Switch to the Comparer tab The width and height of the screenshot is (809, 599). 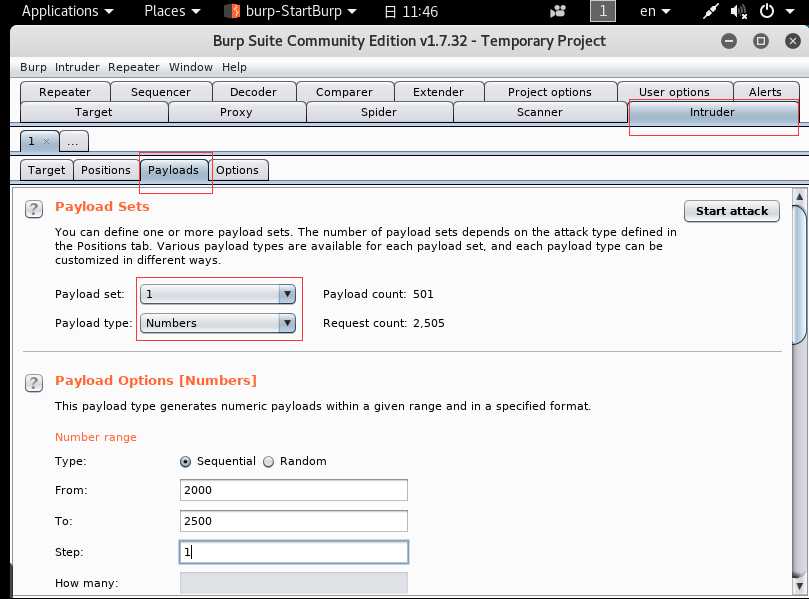coord(344,92)
